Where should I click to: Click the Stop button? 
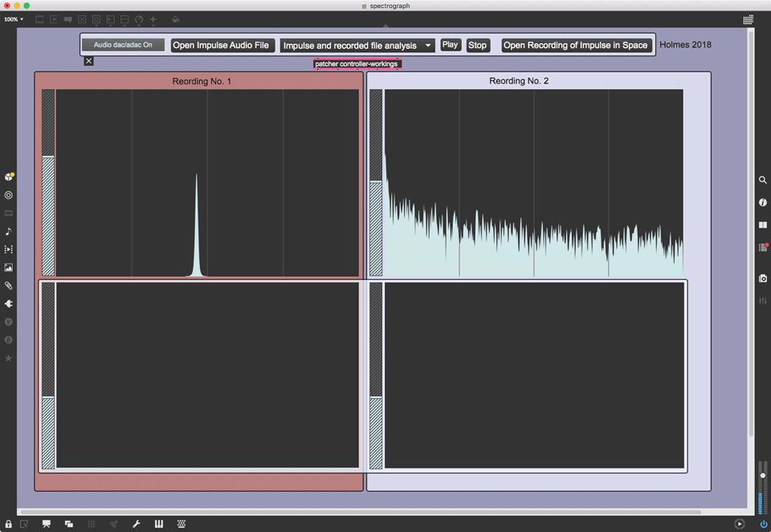pyautogui.click(x=477, y=45)
